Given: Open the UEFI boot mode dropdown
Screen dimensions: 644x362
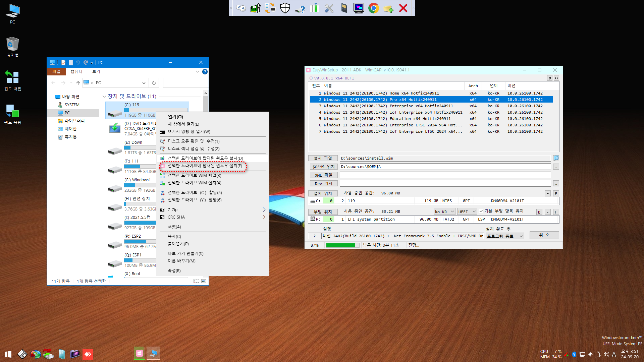Looking at the screenshot, I should [467, 212].
